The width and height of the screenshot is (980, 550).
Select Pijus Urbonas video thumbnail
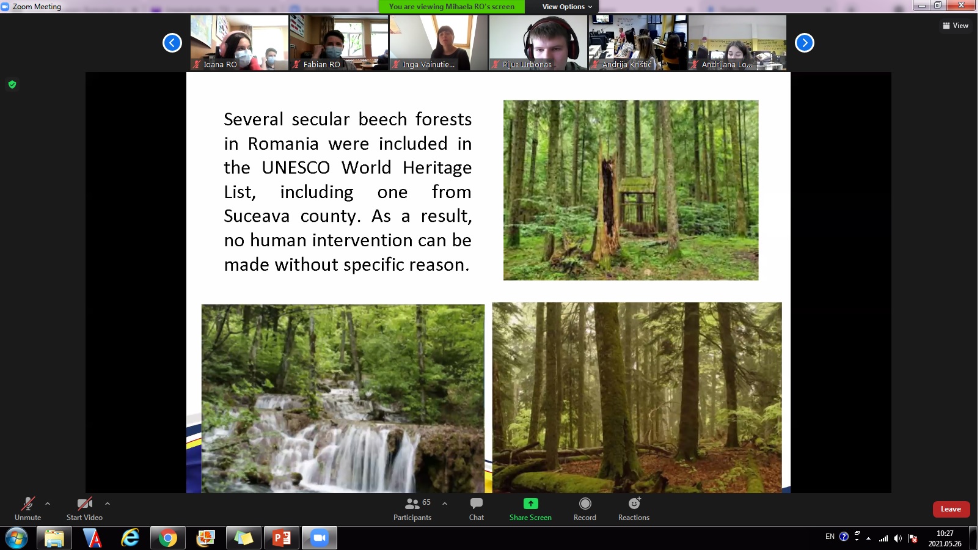tap(538, 43)
